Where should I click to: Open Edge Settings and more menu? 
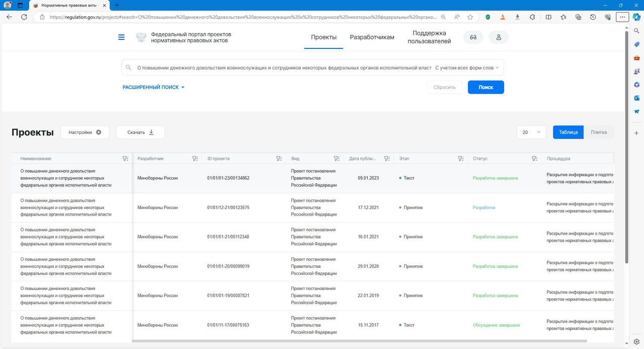point(623,17)
